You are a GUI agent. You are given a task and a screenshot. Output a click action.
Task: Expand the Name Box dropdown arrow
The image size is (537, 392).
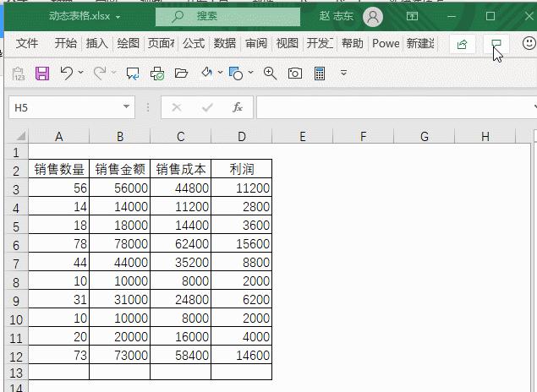pyautogui.click(x=126, y=106)
